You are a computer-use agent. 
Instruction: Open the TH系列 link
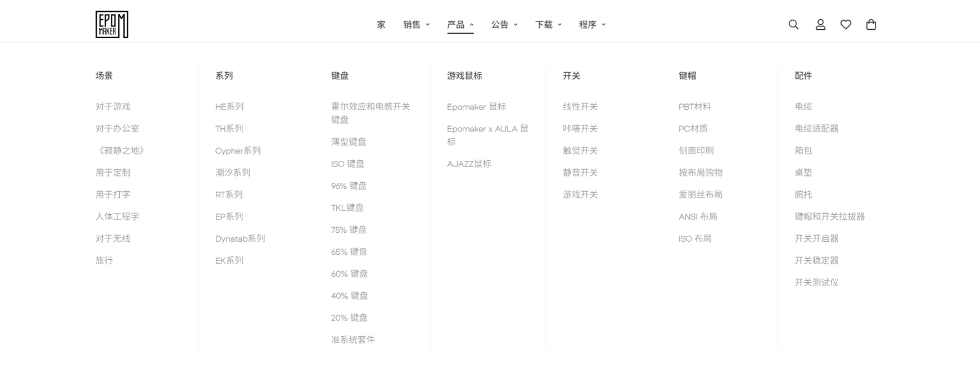229,129
